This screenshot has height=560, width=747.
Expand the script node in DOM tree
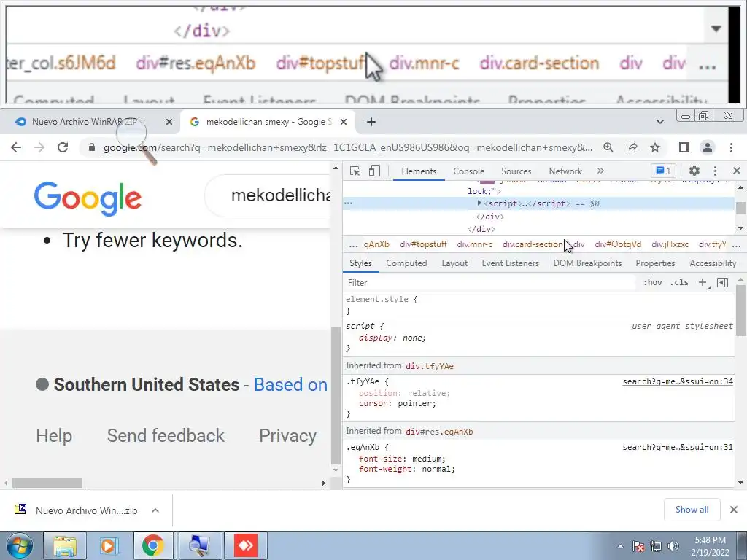(479, 203)
